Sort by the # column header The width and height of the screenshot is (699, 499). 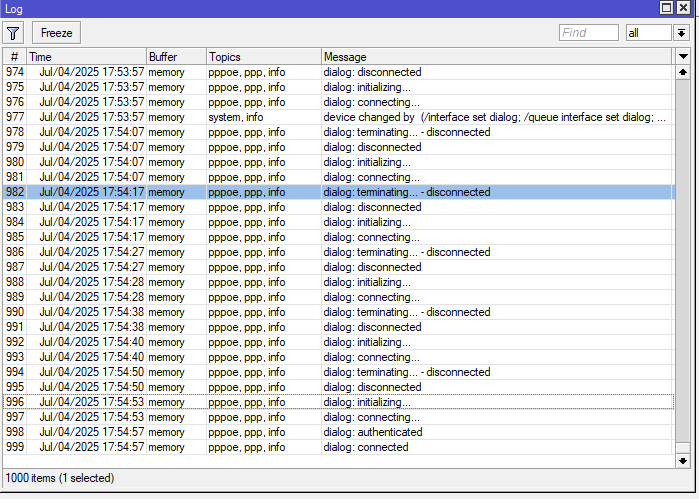pos(14,57)
